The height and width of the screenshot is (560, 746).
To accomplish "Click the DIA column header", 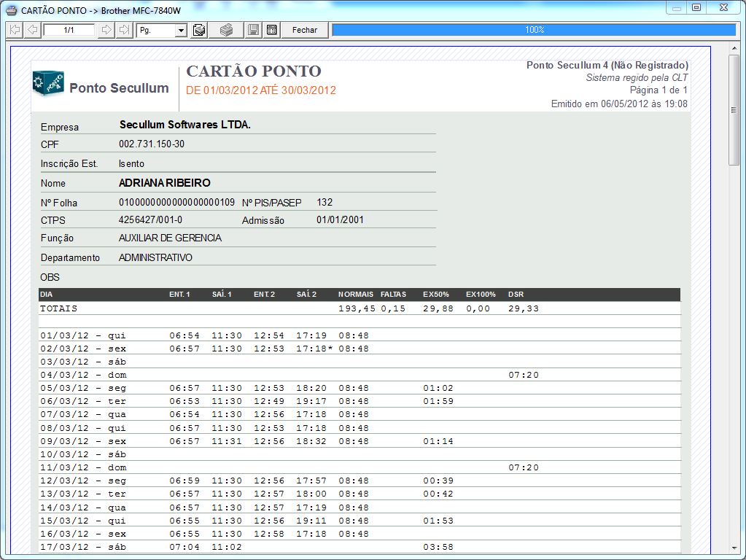I will click(x=46, y=295).
